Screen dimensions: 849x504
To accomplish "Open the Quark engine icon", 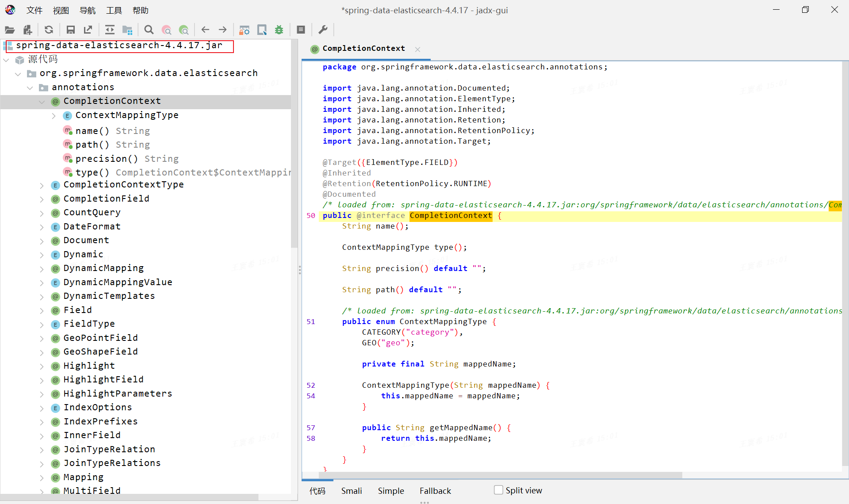I will point(262,30).
